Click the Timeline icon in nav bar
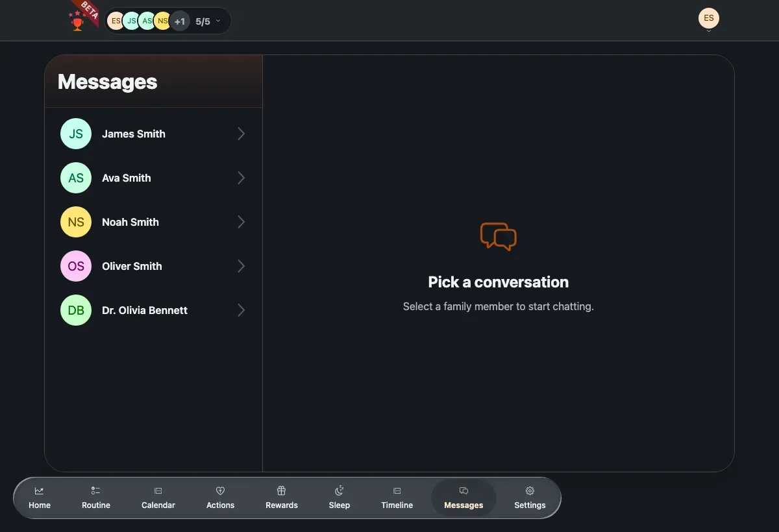The width and height of the screenshot is (779, 532). [397, 490]
